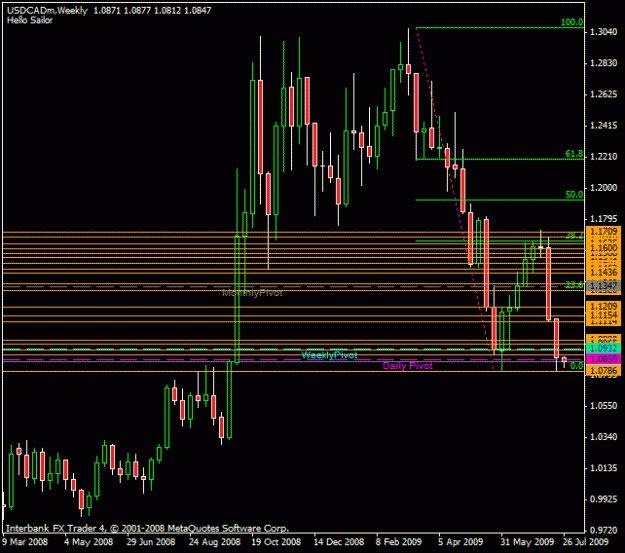Image resolution: width=625 pixels, height=553 pixels.
Task: Click the orange 1.1600 price tag
Action: tap(603, 248)
